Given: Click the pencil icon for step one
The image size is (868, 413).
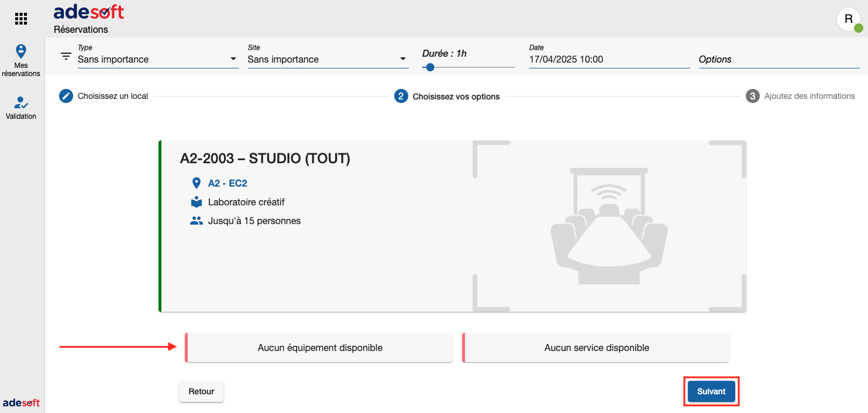Looking at the screenshot, I should pos(66,96).
